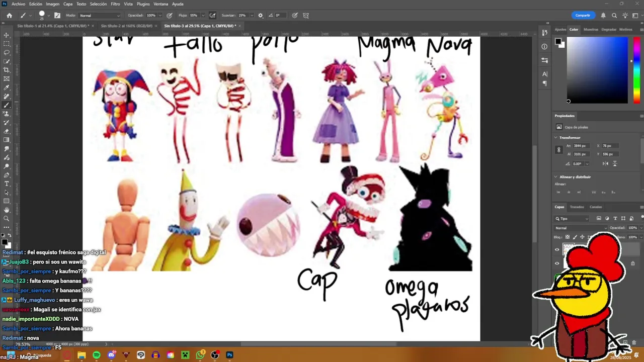Viewport: 644px width, 362px height.
Task: Toggle link between width and height
Action: click(x=558, y=150)
